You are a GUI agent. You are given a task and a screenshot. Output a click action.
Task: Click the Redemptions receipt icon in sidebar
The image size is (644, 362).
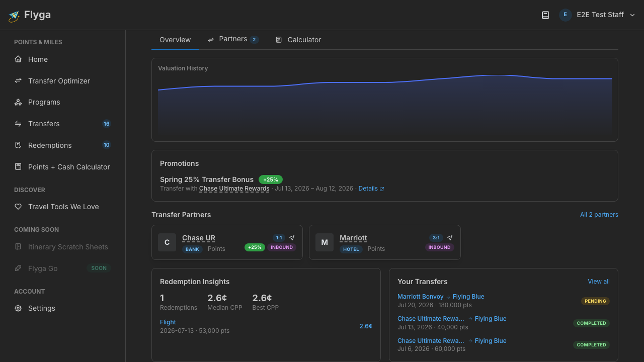(x=18, y=145)
